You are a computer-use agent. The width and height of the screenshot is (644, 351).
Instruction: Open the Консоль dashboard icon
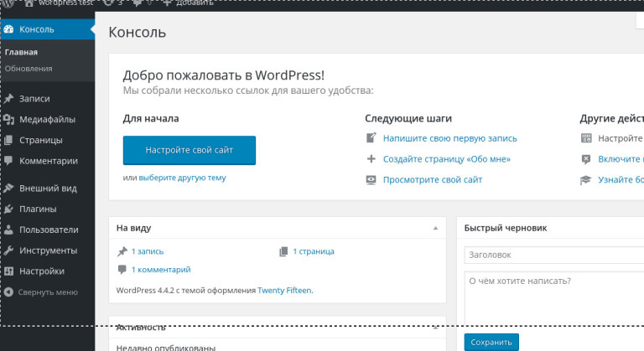tap(8, 29)
